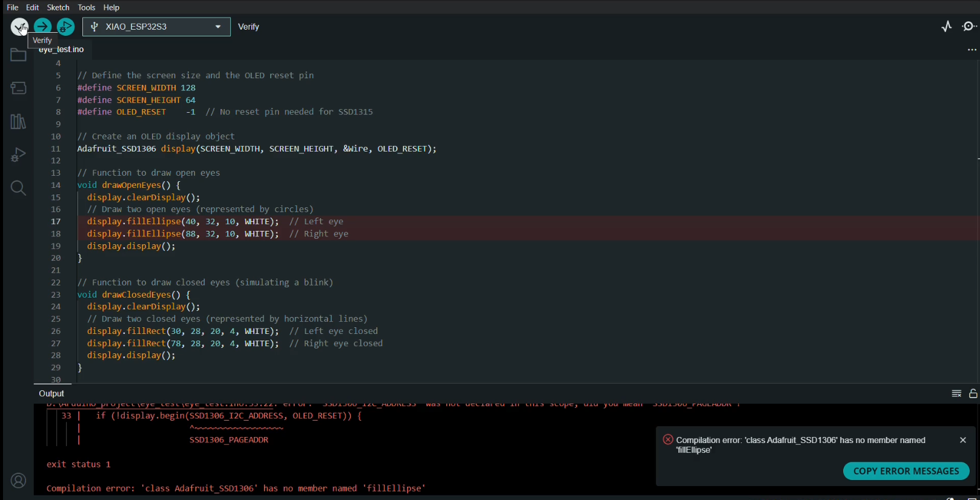The width and height of the screenshot is (980, 500).
Task: Click the 'Create an OLED display object' comment
Action: pyautogui.click(x=156, y=136)
